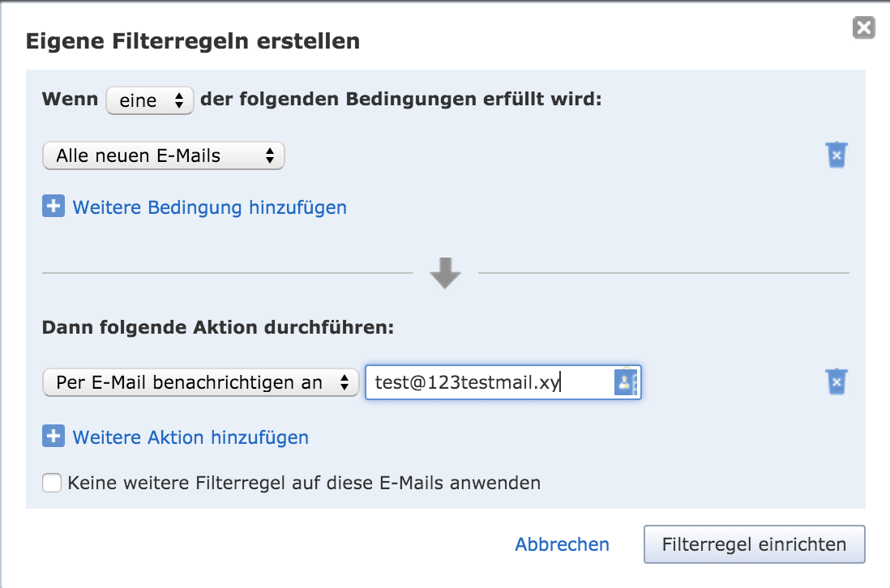The image size is (890, 588).
Task: Open the address book icon in email field
Action: pos(626,382)
